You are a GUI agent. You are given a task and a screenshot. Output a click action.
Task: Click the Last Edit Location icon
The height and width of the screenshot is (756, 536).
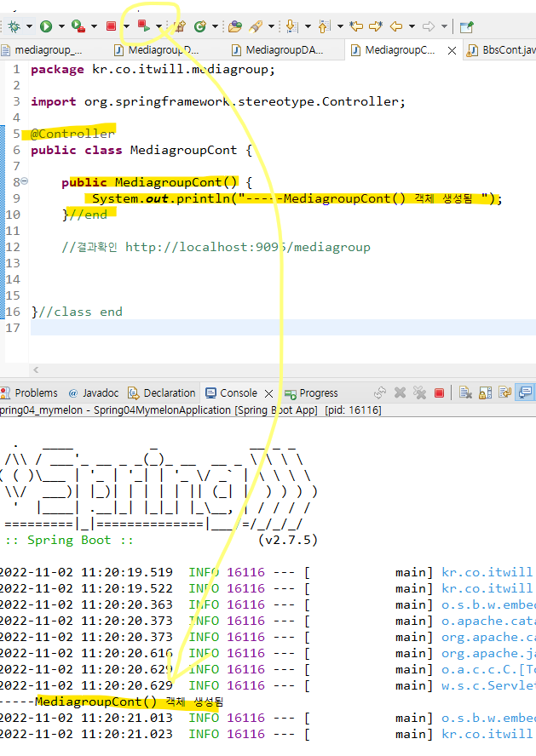356,26
